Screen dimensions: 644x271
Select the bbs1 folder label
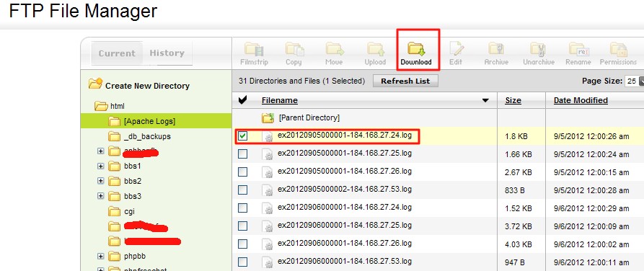pyautogui.click(x=133, y=166)
